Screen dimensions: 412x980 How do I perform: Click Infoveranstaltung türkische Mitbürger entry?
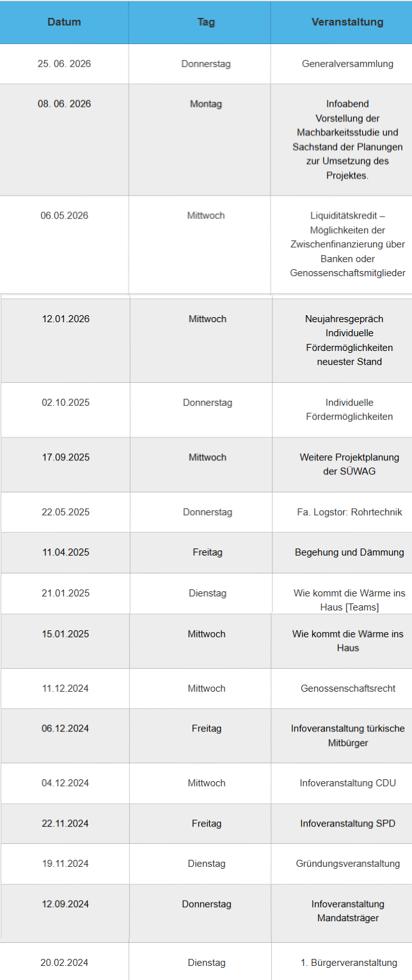point(348,735)
